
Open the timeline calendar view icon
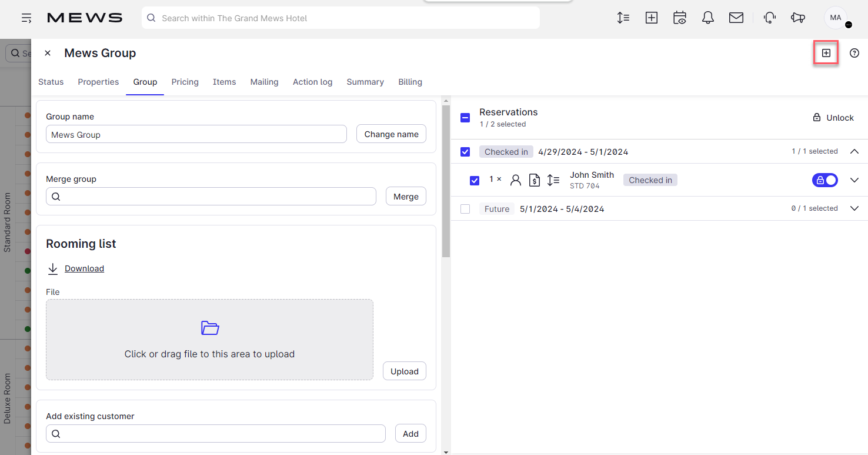(x=679, y=18)
